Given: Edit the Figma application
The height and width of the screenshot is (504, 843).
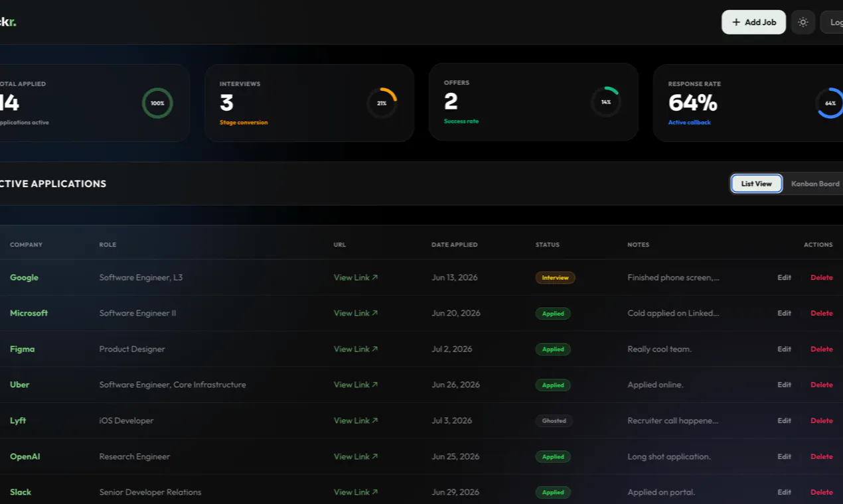Looking at the screenshot, I should pyautogui.click(x=785, y=349).
